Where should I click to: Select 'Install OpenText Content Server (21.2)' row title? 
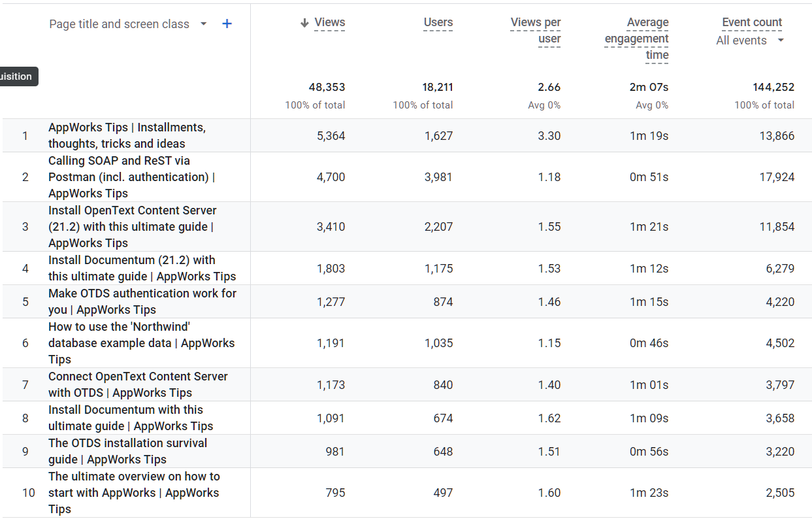[x=133, y=226]
